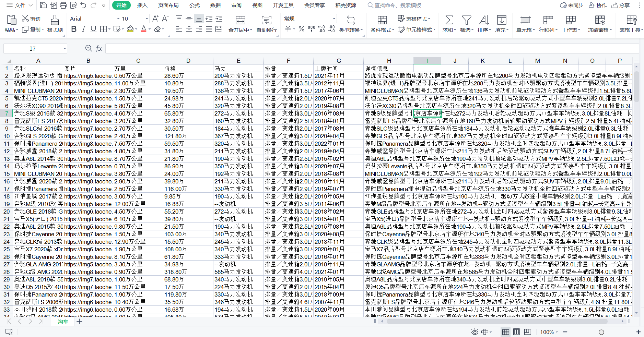This screenshot has width=644, height=337.
Task: Click the Table Tools (表格工具) icon
Action: pos(631,20)
